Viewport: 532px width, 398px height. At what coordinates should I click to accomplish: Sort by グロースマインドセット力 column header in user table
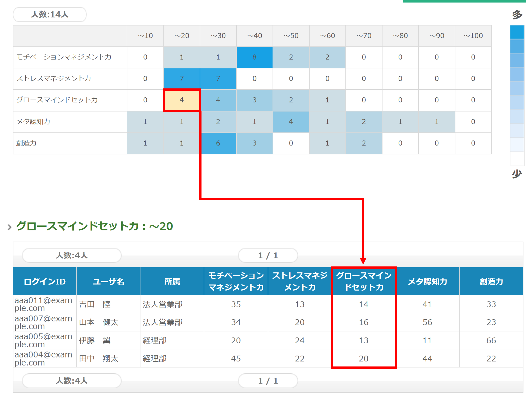pos(364,281)
